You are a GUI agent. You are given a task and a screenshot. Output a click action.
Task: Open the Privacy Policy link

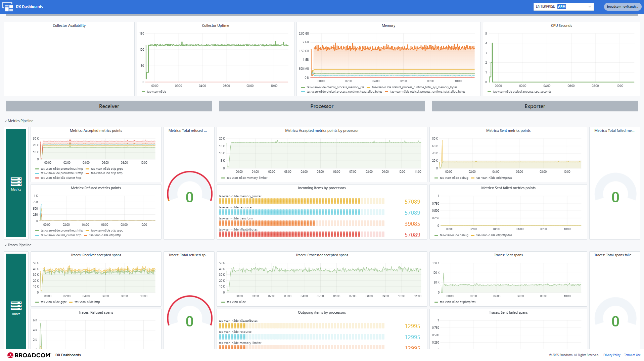click(611, 355)
